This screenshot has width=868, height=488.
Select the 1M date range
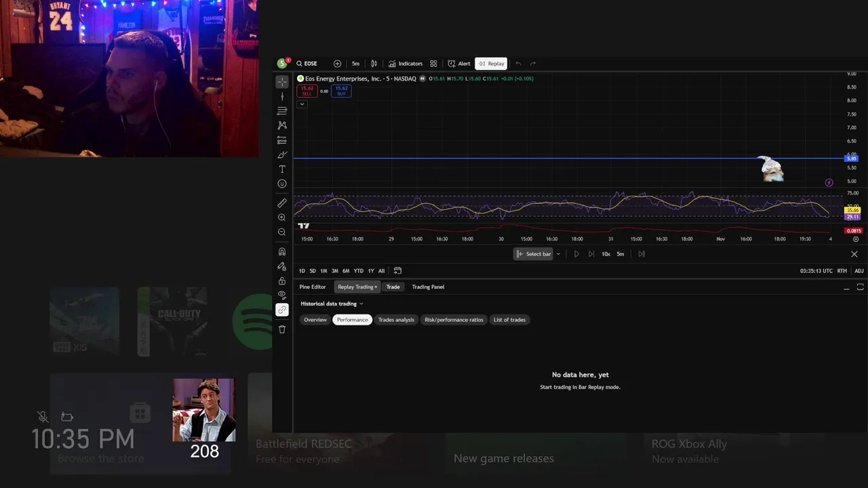tap(323, 271)
